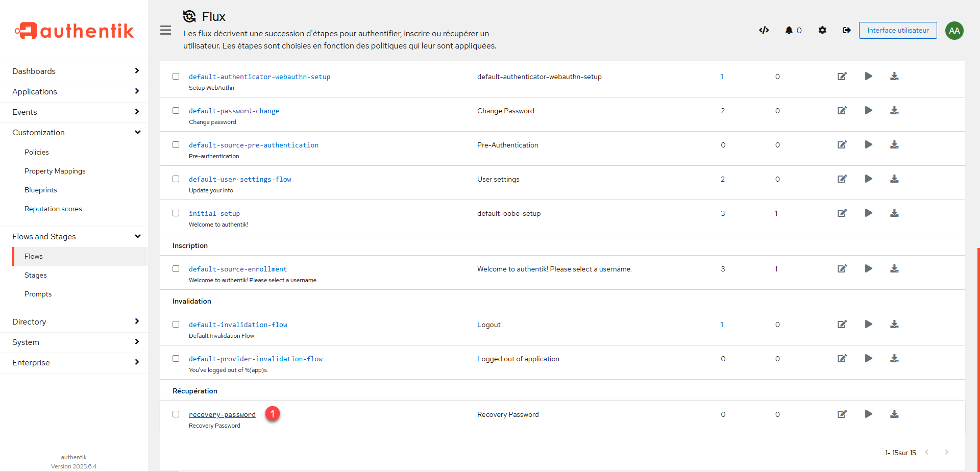Click the edit icon for recovery-password flow

[842, 414]
